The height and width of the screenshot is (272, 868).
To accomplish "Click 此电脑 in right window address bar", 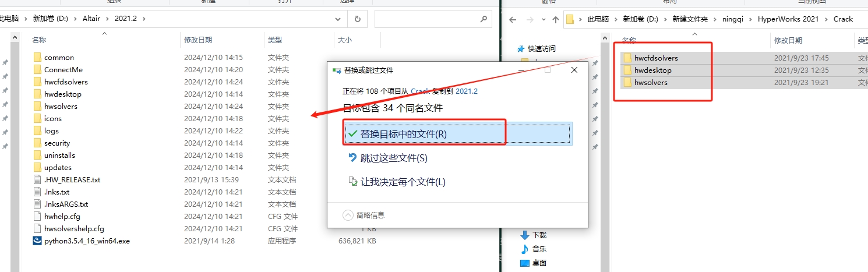I will (598, 19).
